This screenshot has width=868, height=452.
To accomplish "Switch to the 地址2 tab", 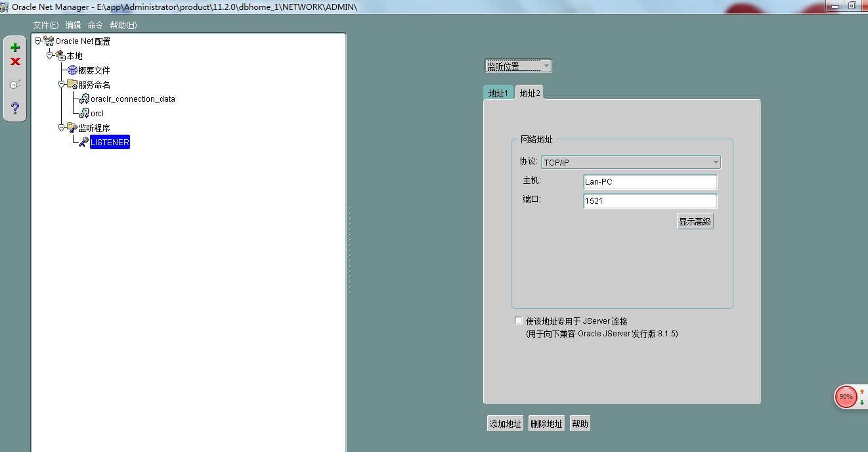I will pyautogui.click(x=530, y=93).
